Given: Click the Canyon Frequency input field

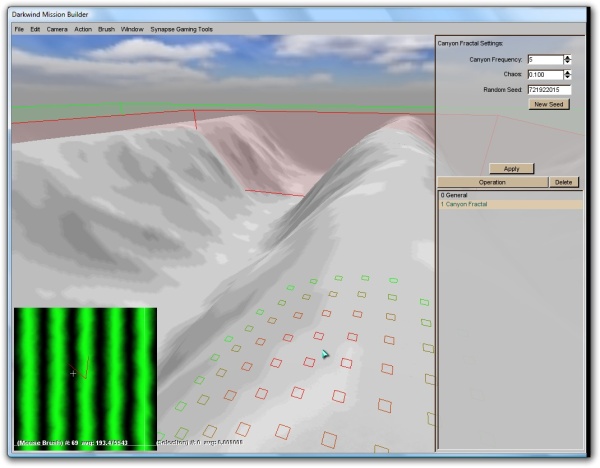Looking at the screenshot, I should click(544, 60).
